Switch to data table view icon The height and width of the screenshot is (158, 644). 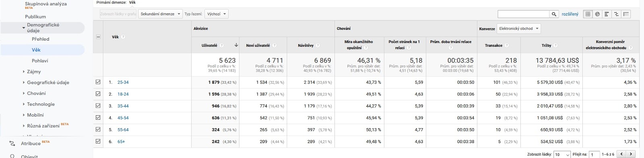588,14
